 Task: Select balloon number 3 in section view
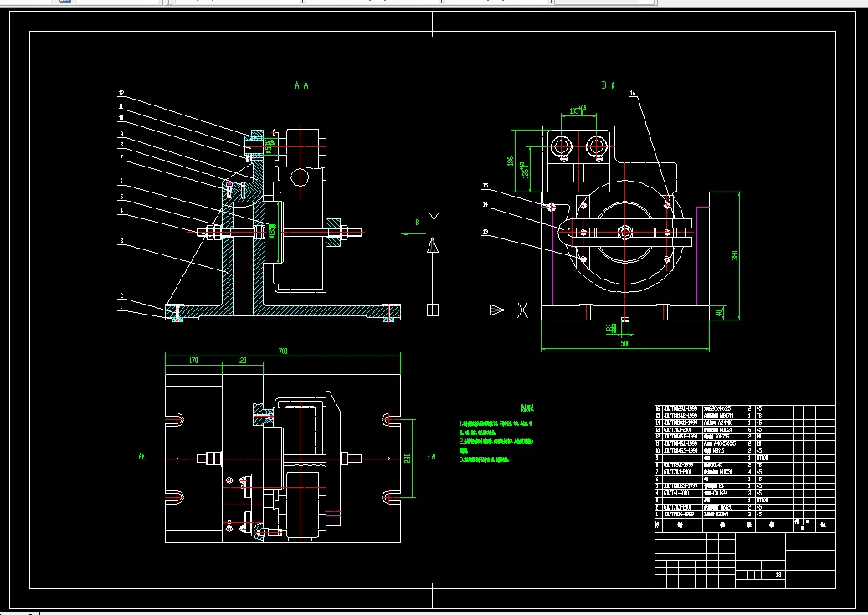tap(121, 241)
